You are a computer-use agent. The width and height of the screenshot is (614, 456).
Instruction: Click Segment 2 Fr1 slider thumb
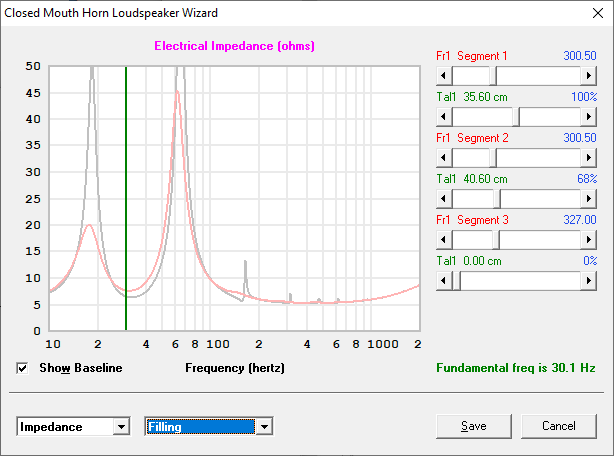[493, 158]
